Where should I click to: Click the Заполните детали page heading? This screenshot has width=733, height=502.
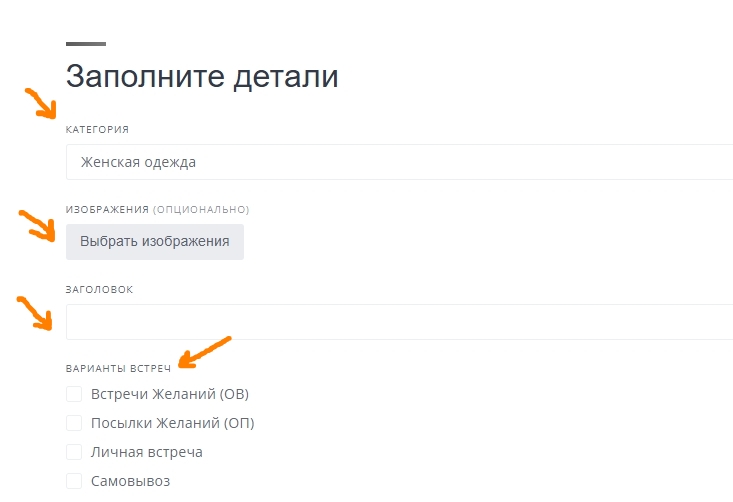pyautogui.click(x=202, y=77)
